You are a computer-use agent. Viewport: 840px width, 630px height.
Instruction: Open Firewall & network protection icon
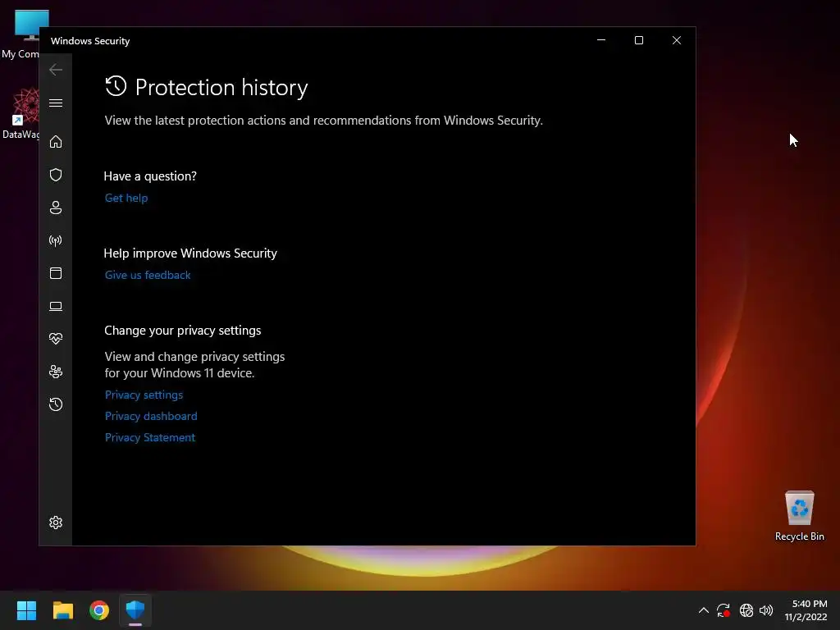(x=56, y=240)
